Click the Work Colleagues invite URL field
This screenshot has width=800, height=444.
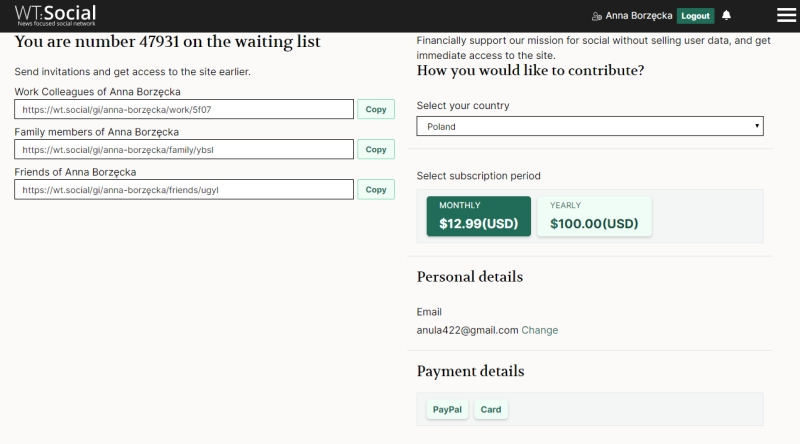184,109
